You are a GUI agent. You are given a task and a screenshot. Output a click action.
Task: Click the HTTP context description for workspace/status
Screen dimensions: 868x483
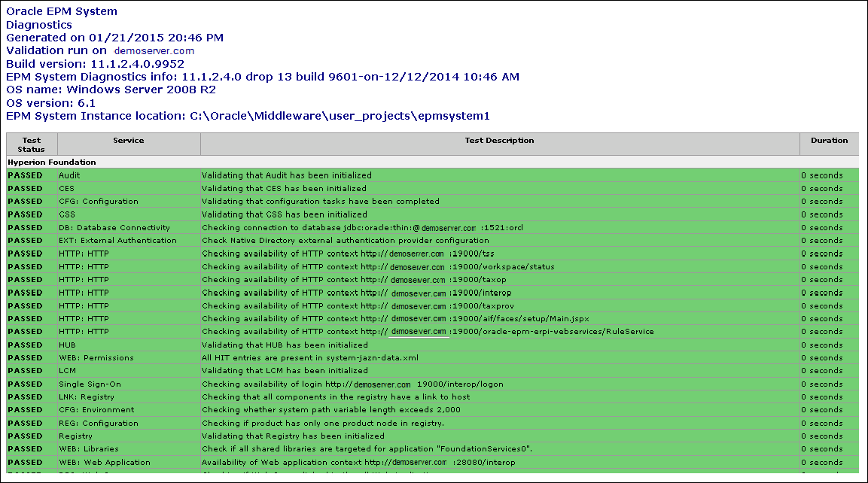[x=378, y=266]
